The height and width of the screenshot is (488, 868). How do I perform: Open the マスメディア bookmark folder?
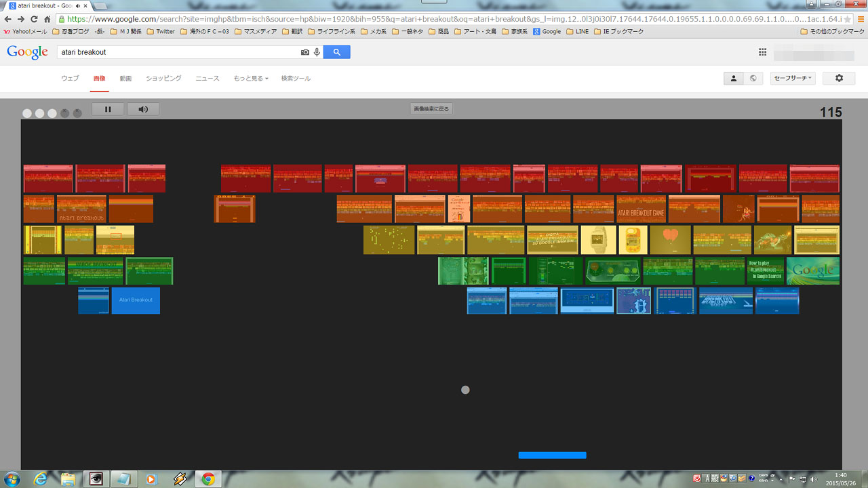click(x=256, y=31)
